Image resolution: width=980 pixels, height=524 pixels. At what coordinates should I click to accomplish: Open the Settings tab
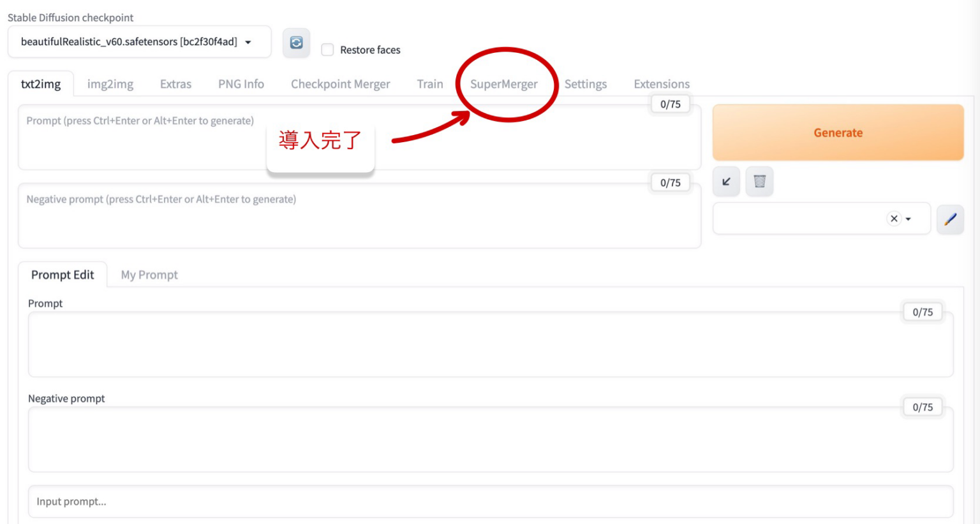(585, 84)
